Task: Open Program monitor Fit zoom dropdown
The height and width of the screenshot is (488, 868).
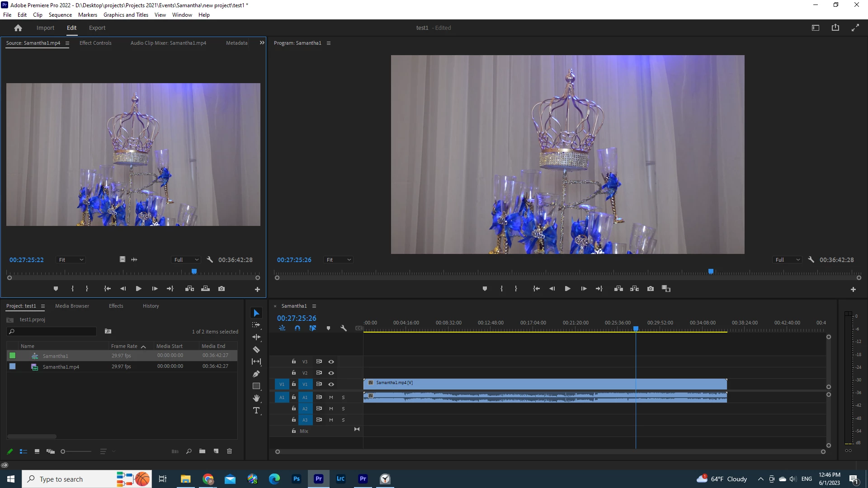Action: click(x=339, y=260)
